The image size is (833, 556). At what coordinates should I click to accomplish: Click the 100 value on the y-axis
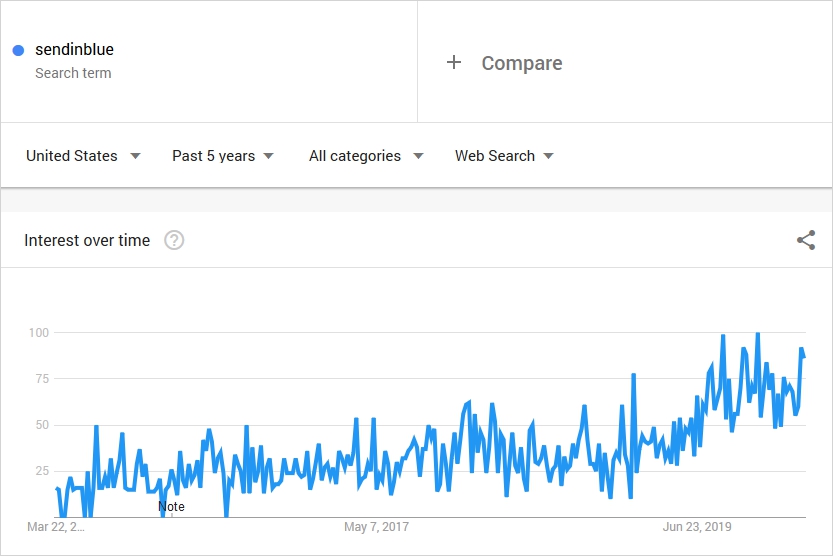[x=39, y=332]
